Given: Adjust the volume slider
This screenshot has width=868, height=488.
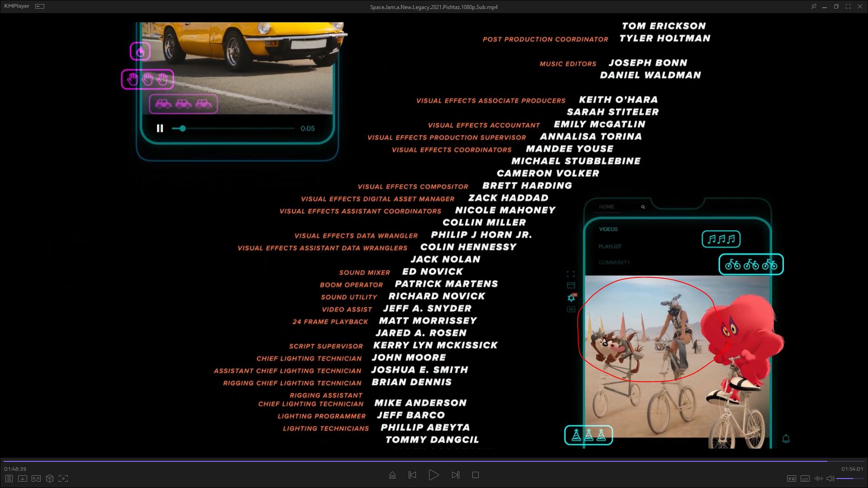Looking at the screenshot, I should point(849,479).
